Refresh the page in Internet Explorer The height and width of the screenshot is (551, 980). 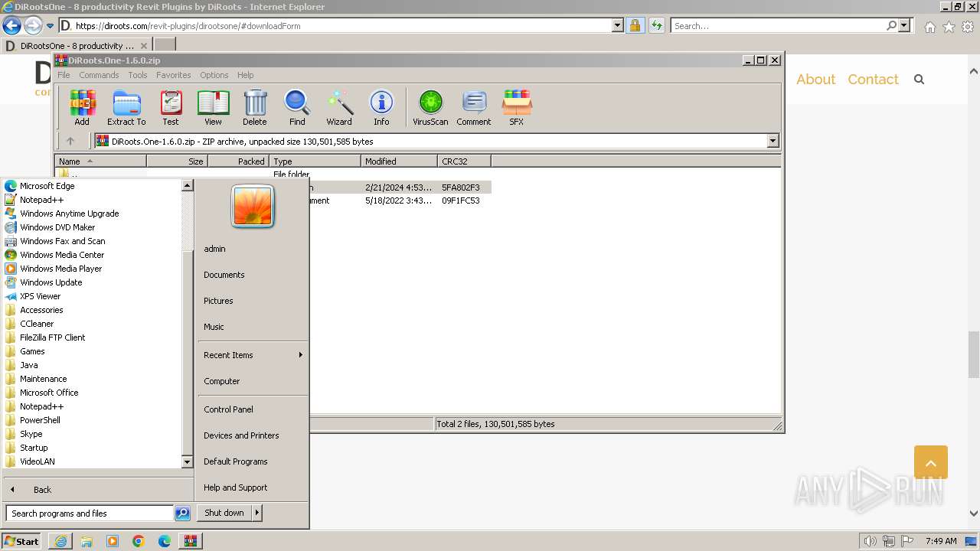point(657,25)
